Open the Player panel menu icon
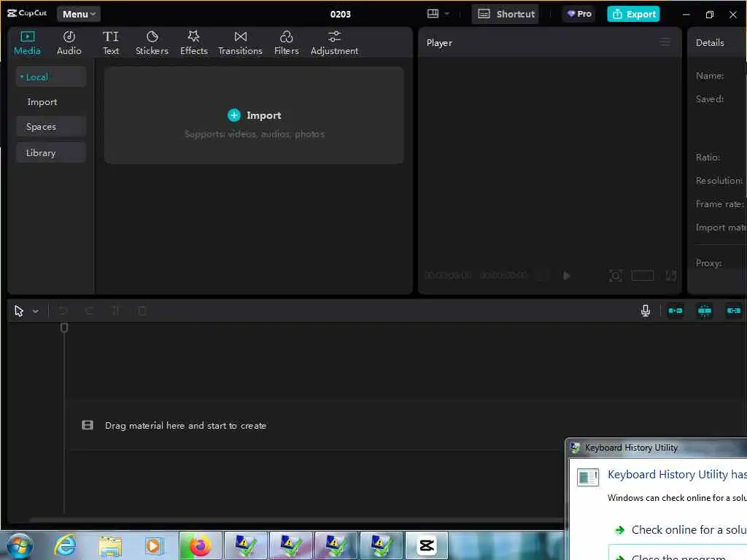The image size is (747, 560). (x=665, y=42)
